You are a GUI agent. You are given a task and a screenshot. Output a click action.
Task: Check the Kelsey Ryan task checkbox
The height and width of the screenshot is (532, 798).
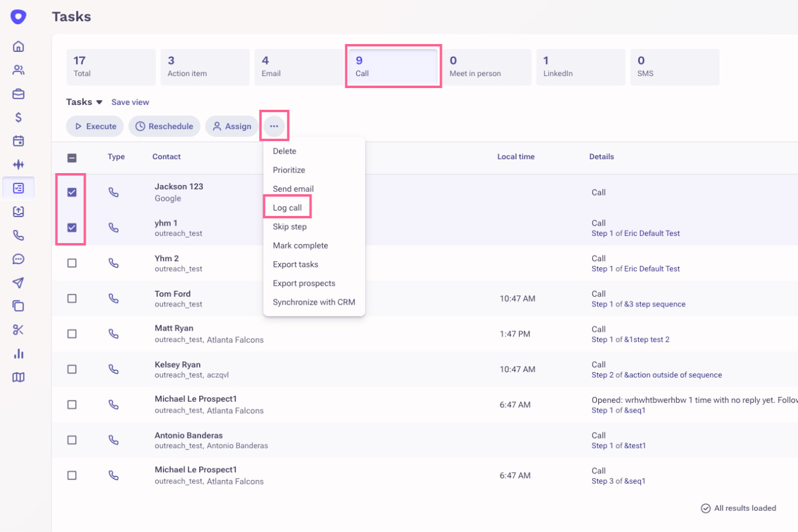[72, 369]
